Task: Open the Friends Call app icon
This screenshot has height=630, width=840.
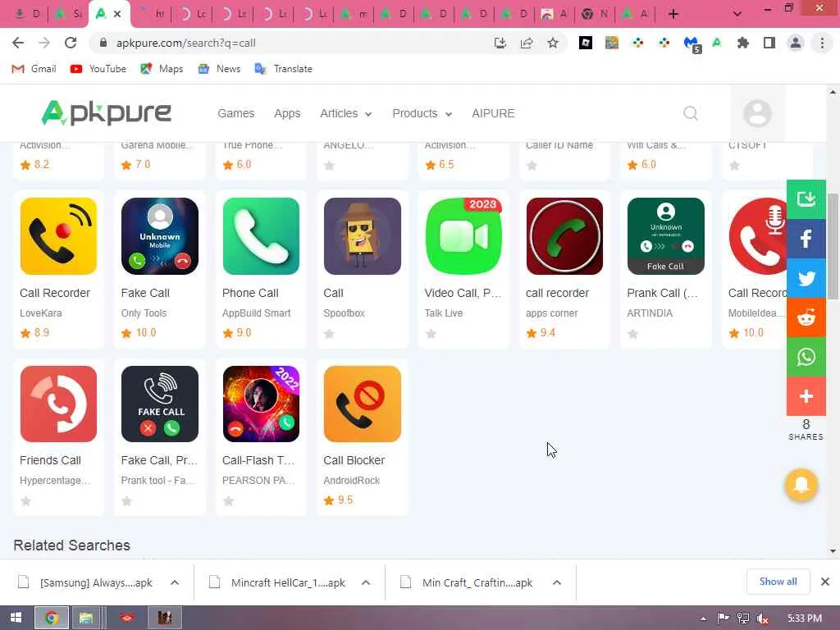Action: (58, 404)
